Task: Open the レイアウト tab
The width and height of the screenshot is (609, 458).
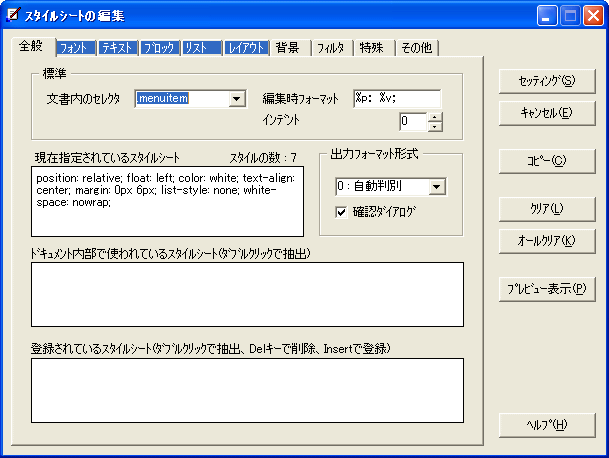Action: coord(247,48)
